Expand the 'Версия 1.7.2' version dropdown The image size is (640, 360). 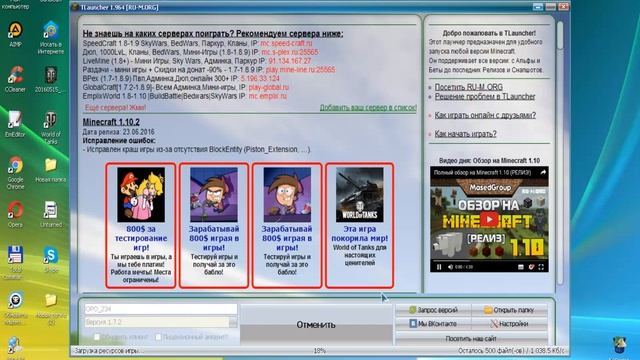pyautogui.click(x=233, y=322)
